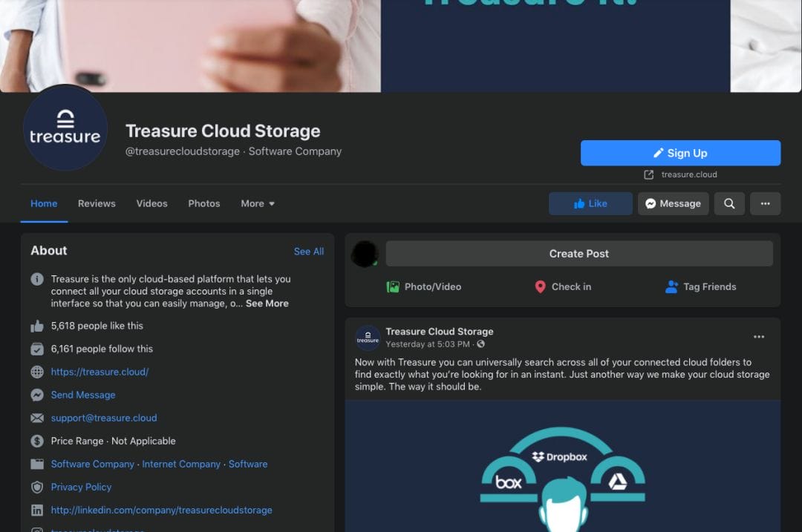This screenshot has width=802, height=532.
Task: Click the globe website icon
Action: [x=37, y=372]
